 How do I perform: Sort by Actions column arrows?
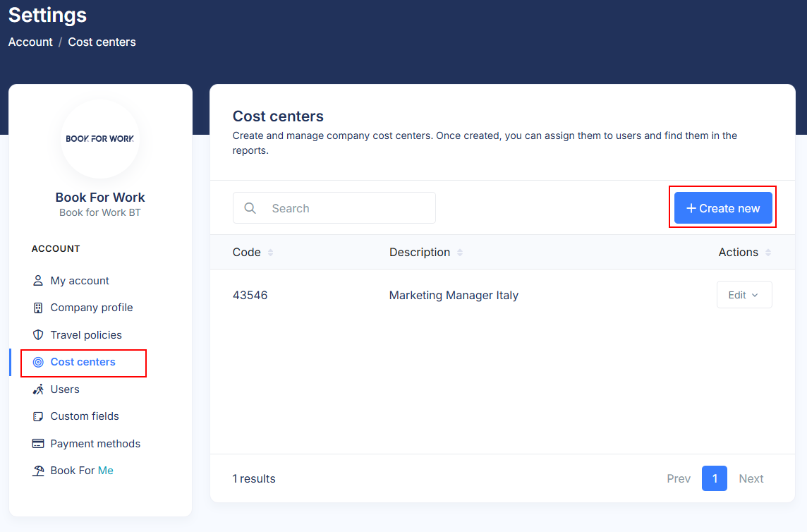[x=768, y=253]
